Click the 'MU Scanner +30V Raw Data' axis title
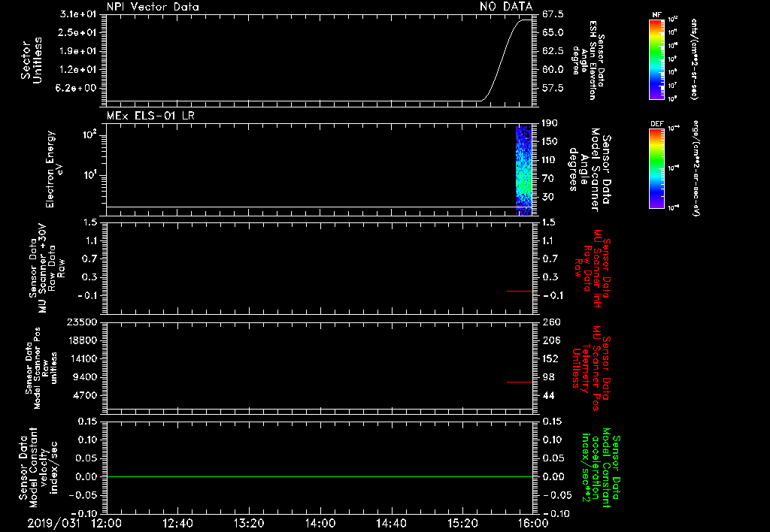The width and height of the screenshot is (770, 532). pyautogui.click(x=47, y=268)
